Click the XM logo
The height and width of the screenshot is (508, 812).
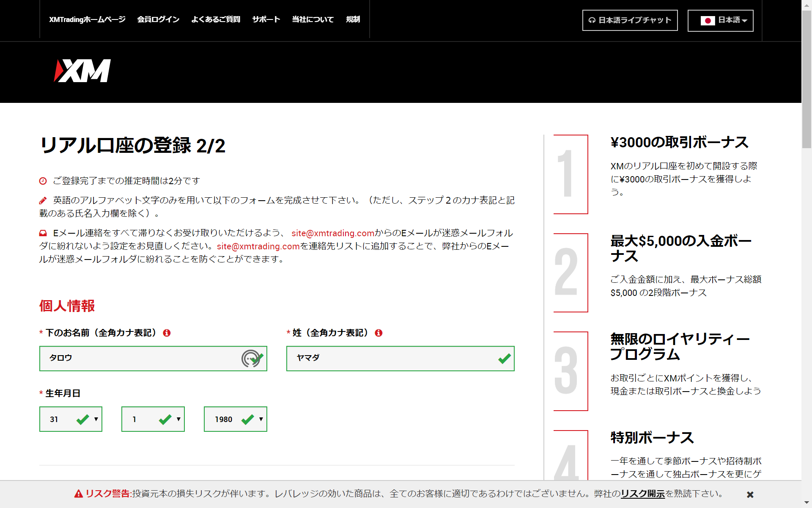pyautogui.click(x=82, y=71)
